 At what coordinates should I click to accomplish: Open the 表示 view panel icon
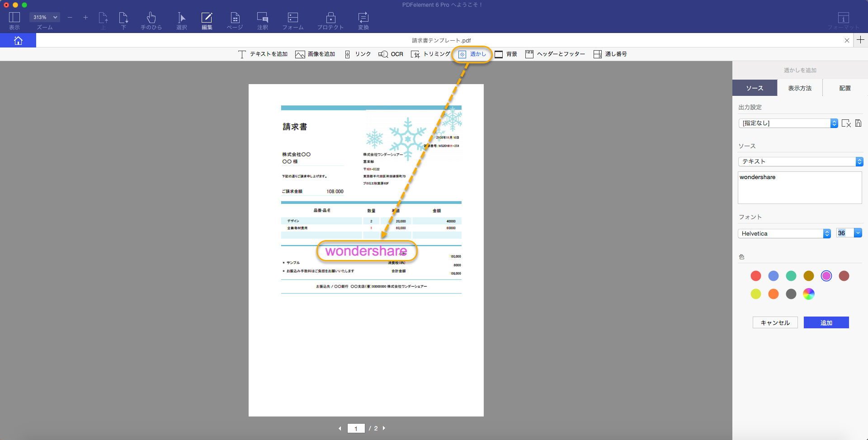[x=14, y=18]
